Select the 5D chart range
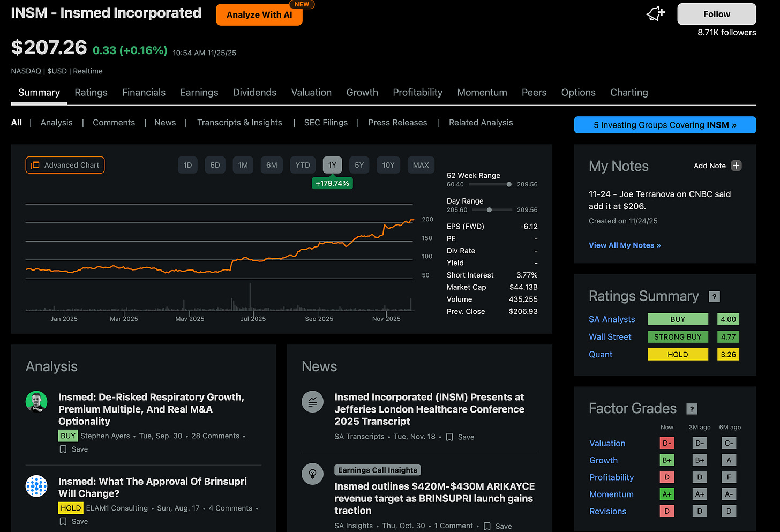Image resolution: width=780 pixels, height=532 pixels. click(215, 165)
